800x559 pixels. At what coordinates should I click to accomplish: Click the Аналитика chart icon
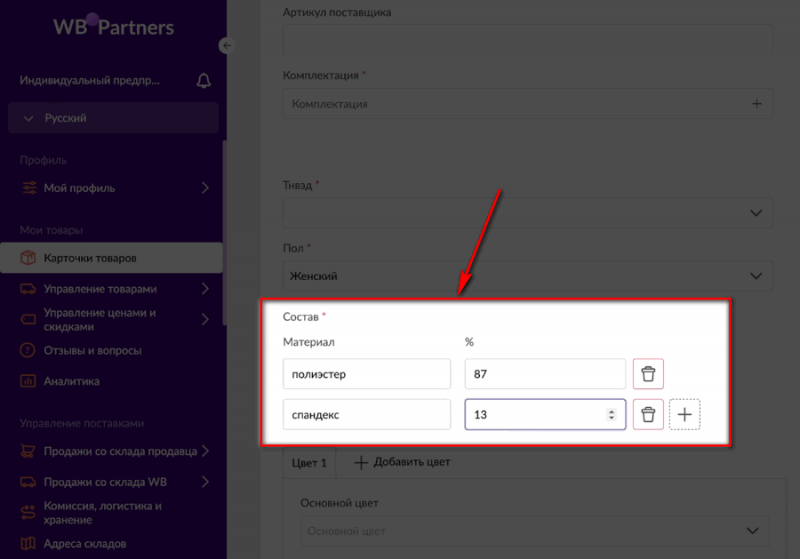coord(28,381)
